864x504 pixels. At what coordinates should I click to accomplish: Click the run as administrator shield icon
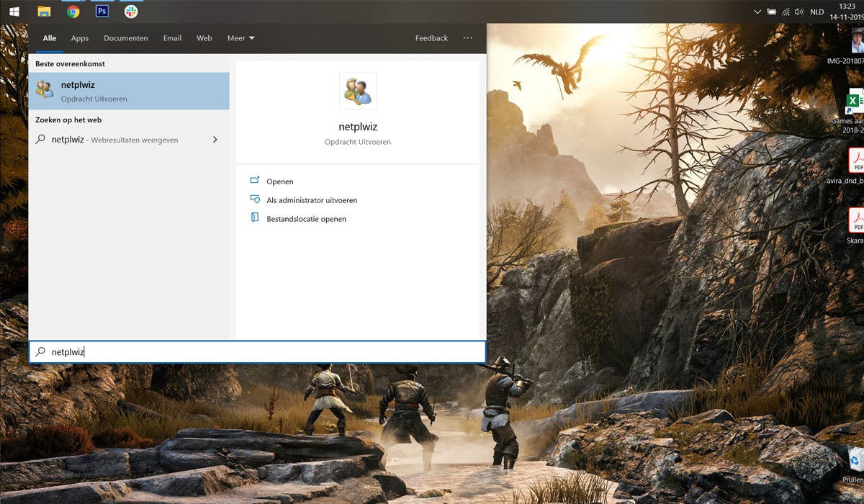[254, 199]
